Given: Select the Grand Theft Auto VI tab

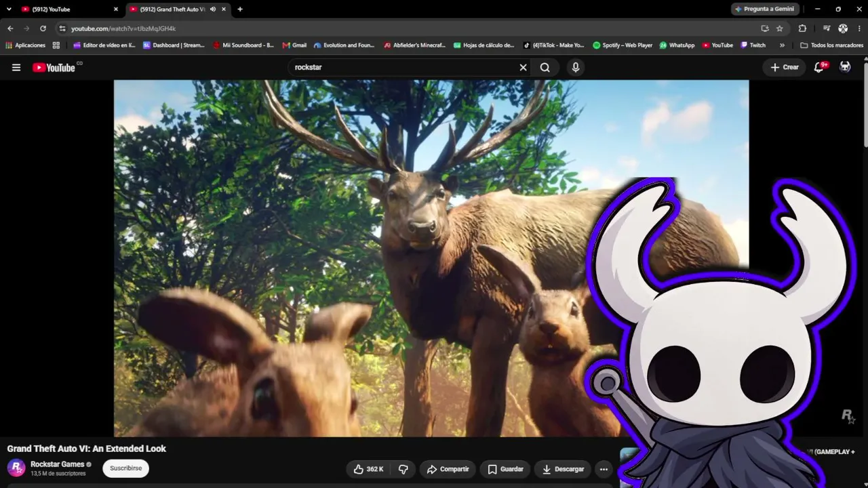Looking at the screenshot, I should (x=178, y=9).
